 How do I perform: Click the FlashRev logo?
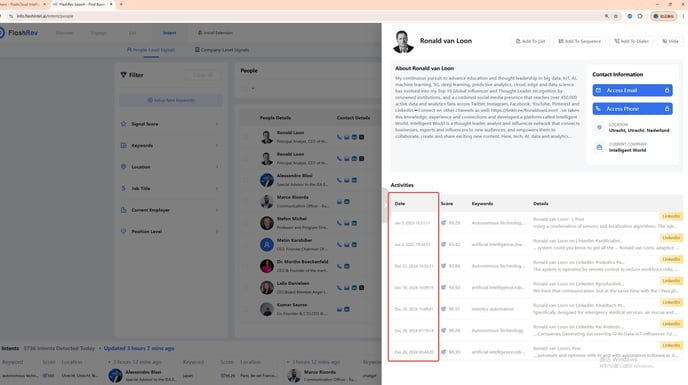[19, 33]
